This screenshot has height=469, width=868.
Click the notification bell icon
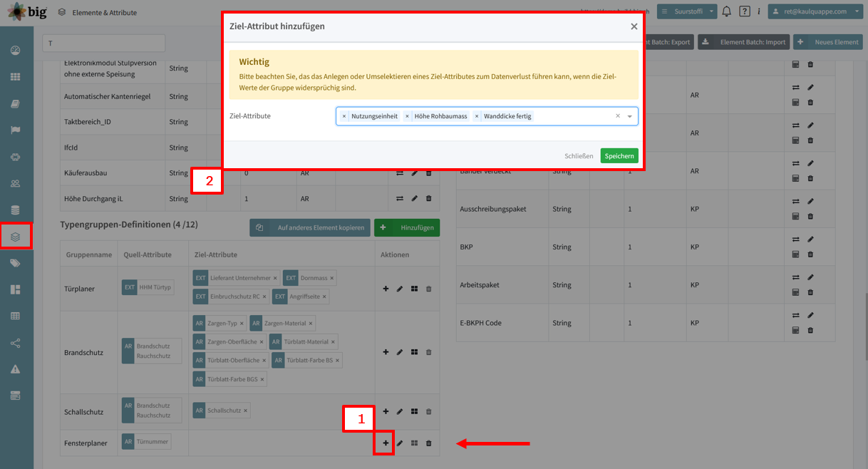[x=727, y=11]
